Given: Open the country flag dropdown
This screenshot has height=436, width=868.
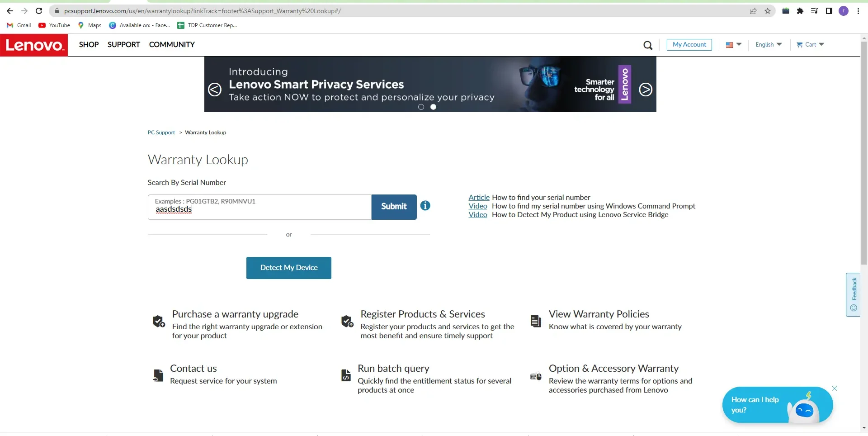Looking at the screenshot, I should (734, 45).
